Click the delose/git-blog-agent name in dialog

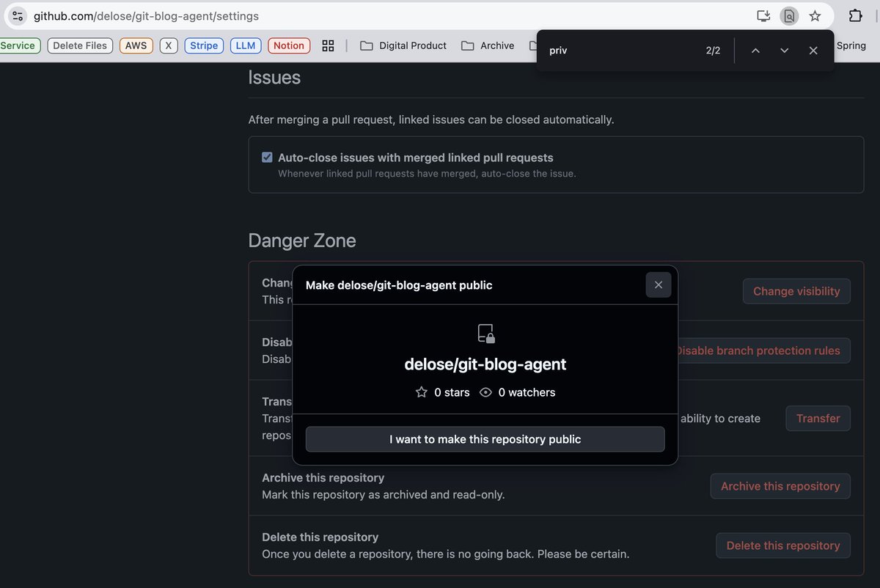[x=485, y=364]
